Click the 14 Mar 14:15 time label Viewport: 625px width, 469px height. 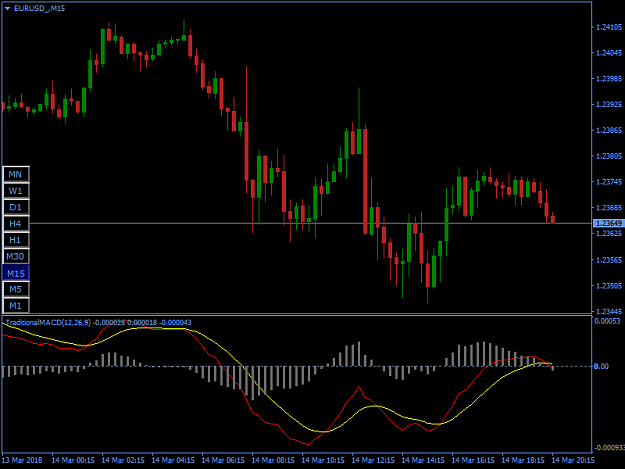(x=423, y=460)
